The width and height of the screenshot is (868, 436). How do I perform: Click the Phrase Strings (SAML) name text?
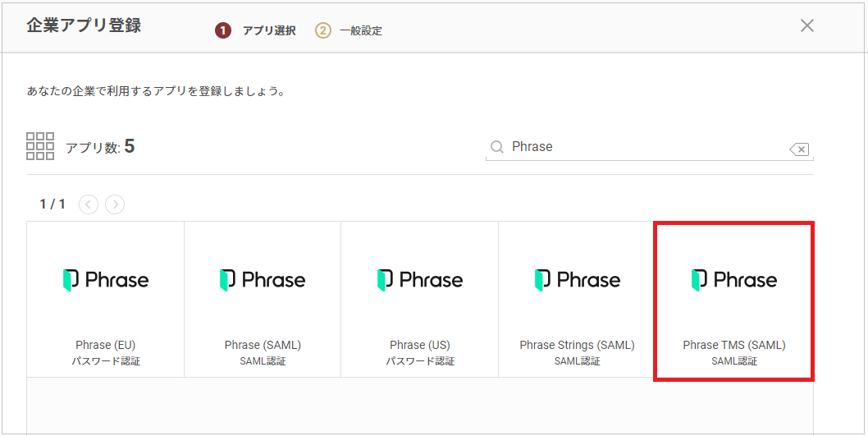point(577,345)
